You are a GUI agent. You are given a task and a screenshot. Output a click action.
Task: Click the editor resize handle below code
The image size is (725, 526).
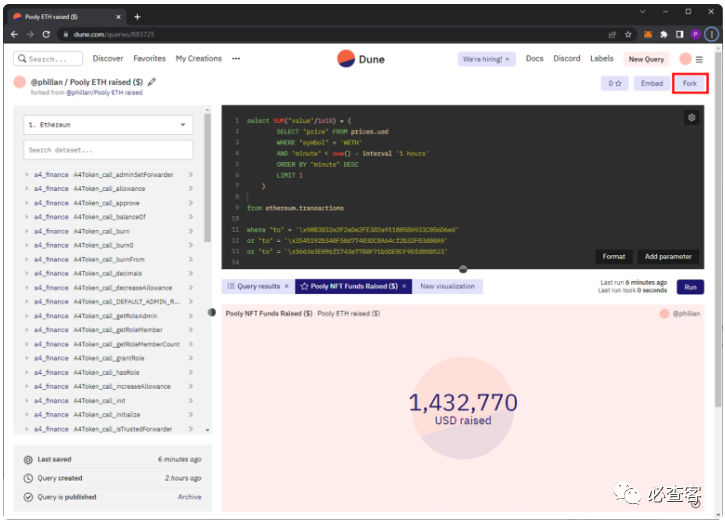pos(463,269)
